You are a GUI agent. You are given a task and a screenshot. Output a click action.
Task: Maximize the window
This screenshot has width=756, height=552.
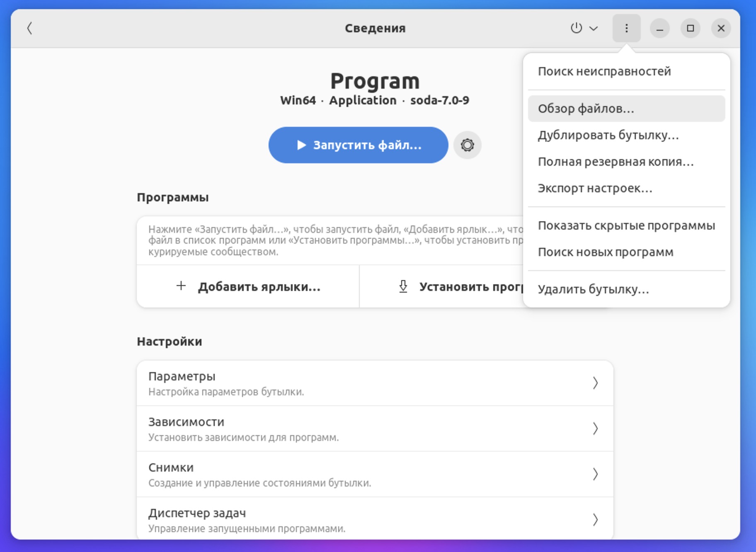click(690, 28)
